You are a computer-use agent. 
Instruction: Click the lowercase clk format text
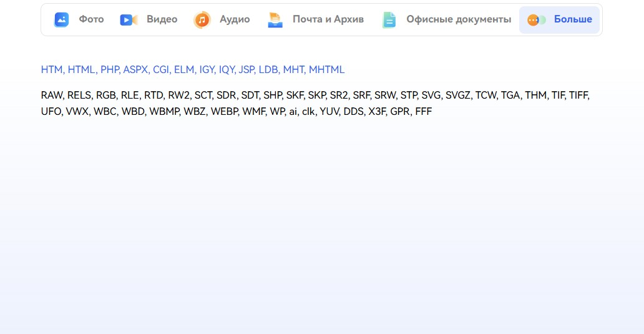point(308,112)
